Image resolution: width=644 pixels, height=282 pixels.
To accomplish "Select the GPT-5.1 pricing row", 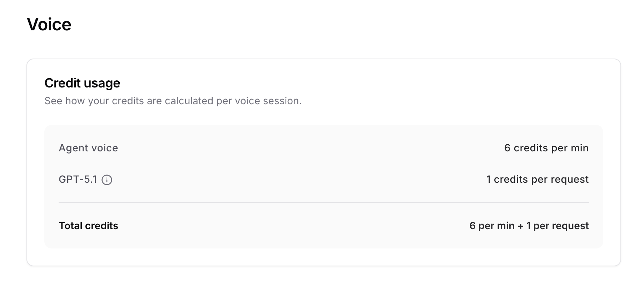I will point(322,180).
